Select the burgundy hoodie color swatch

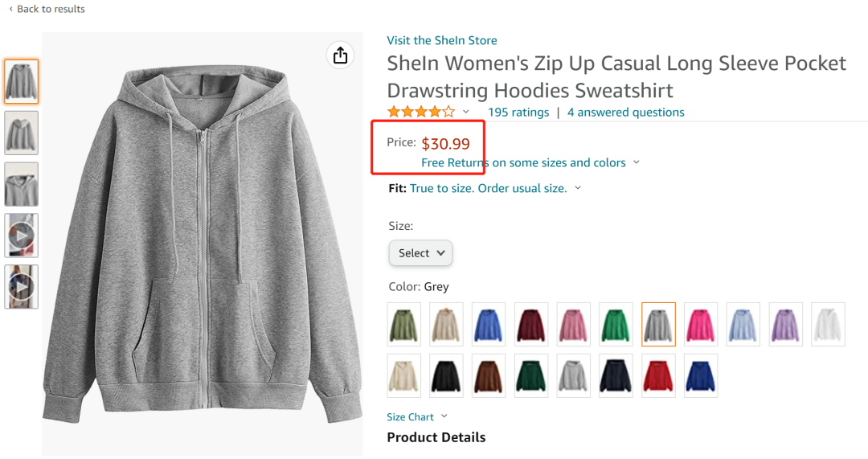point(531,324)
